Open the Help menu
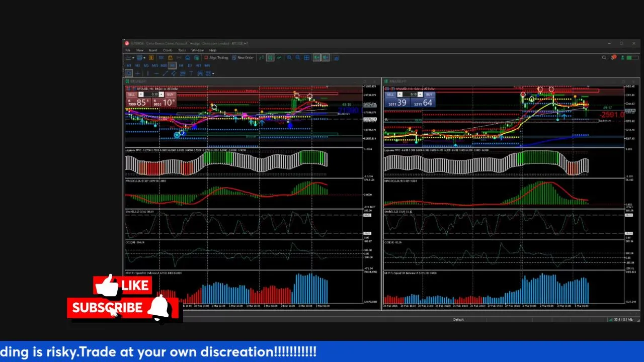 pos(213,50)
